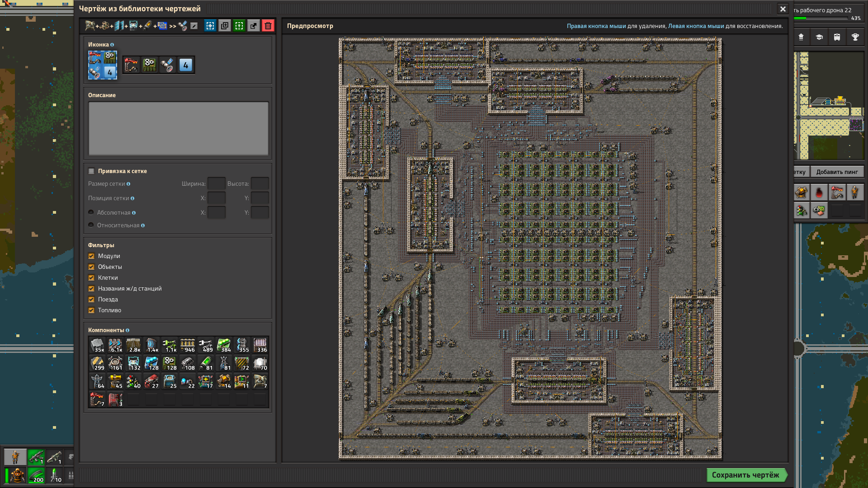Click the large blueprint icon preview
The image size is (868, 488).
[x=103, y=65]
